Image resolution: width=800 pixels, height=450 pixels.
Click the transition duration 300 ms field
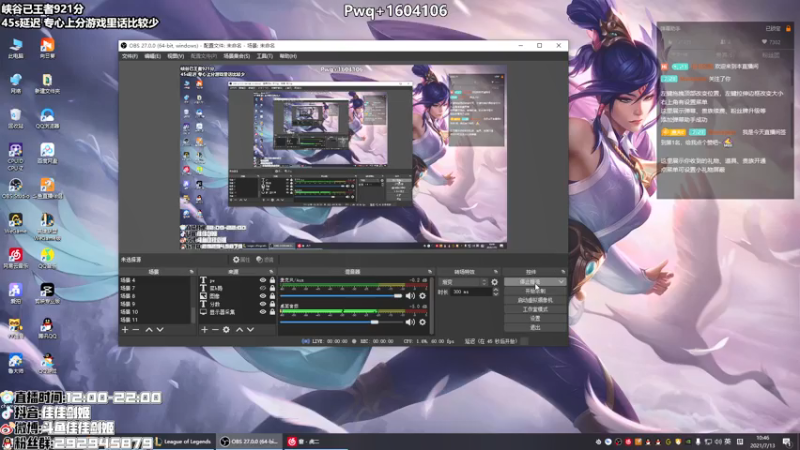coord(471,292)
